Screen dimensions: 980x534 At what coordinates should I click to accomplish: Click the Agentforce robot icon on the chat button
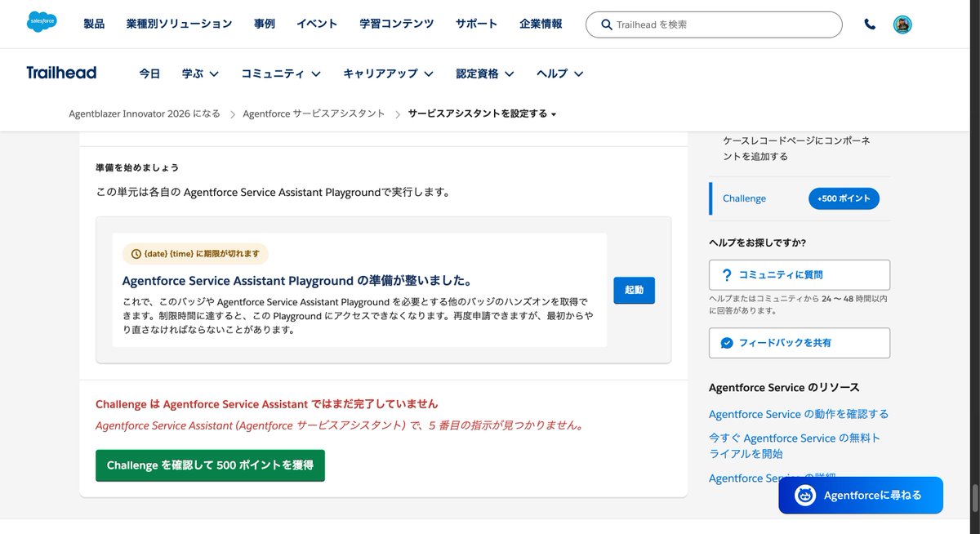(804, 495)
